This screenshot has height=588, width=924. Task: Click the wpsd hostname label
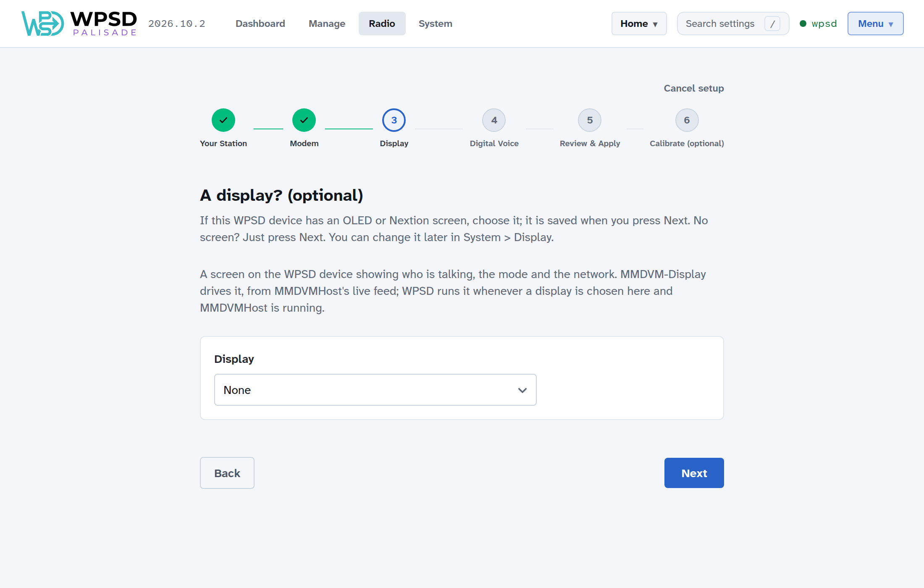click(824, 24)
